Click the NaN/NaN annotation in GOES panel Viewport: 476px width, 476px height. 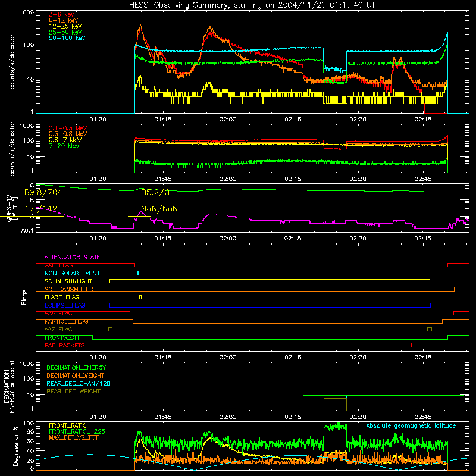(159, 209)
